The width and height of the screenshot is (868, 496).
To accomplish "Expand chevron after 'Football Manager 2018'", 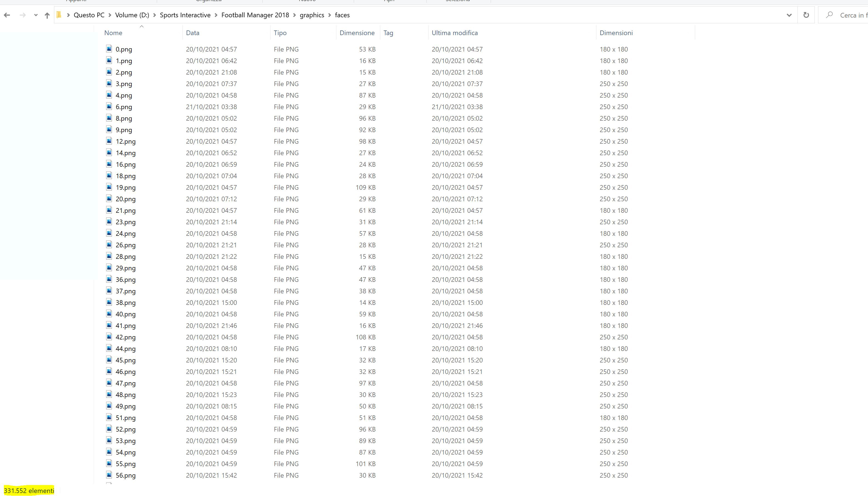I will click(294, 15).
